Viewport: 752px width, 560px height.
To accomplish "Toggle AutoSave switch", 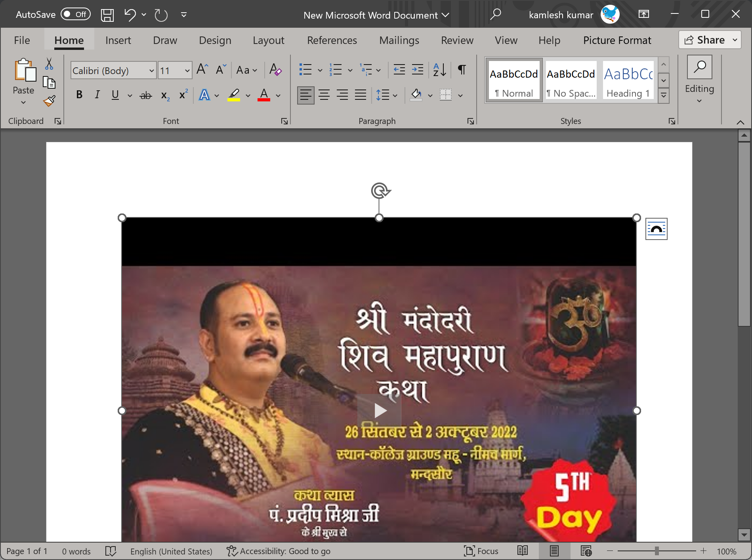I will click(x=75, y=15).
